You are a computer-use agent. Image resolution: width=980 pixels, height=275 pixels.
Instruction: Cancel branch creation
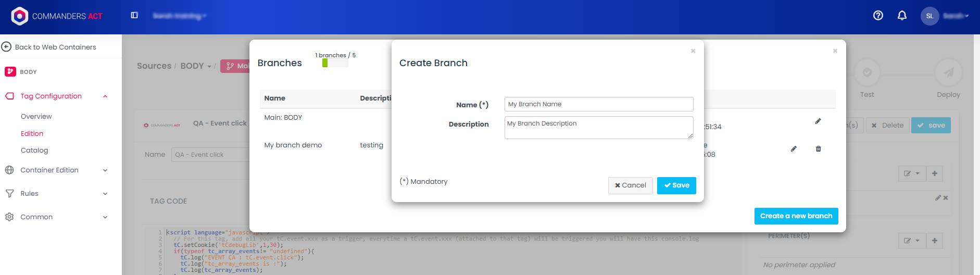click(630, 185)
